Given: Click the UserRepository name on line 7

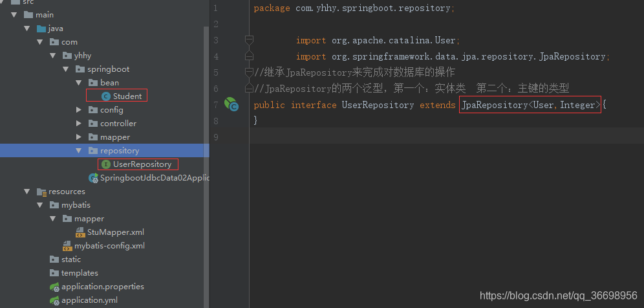Looking at the screenshot, I should 378,105.
